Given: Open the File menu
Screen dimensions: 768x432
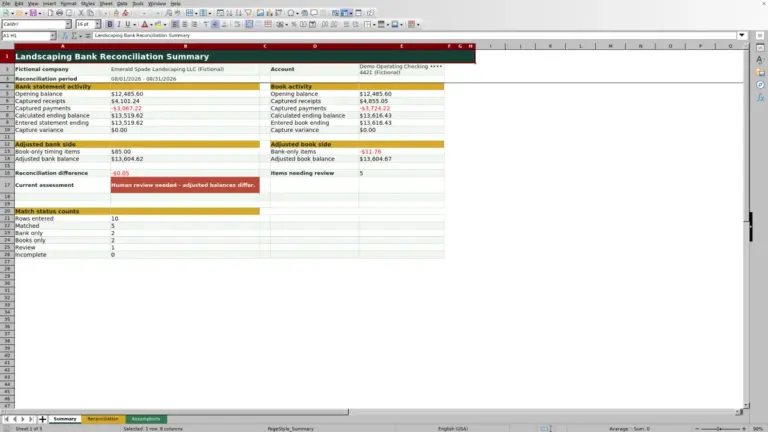Looking at the screenshot, I should pyautogui.click(x=6, y=3).
